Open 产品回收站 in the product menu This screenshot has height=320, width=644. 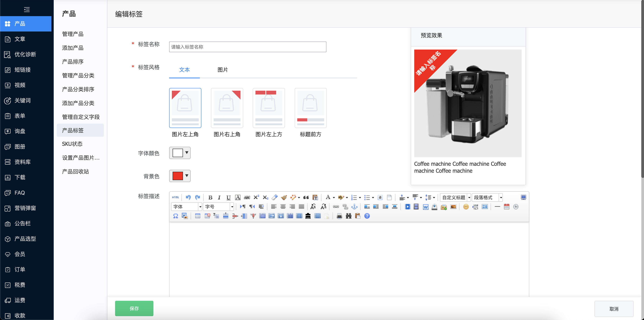76,172
